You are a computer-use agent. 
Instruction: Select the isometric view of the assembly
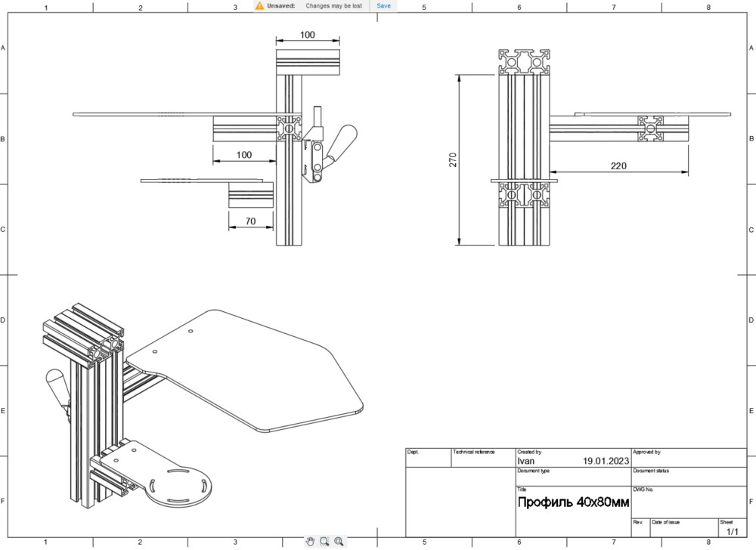203,406
